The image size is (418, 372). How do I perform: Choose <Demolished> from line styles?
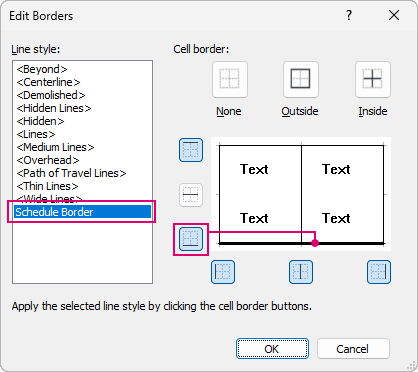(x=51, y=95)
